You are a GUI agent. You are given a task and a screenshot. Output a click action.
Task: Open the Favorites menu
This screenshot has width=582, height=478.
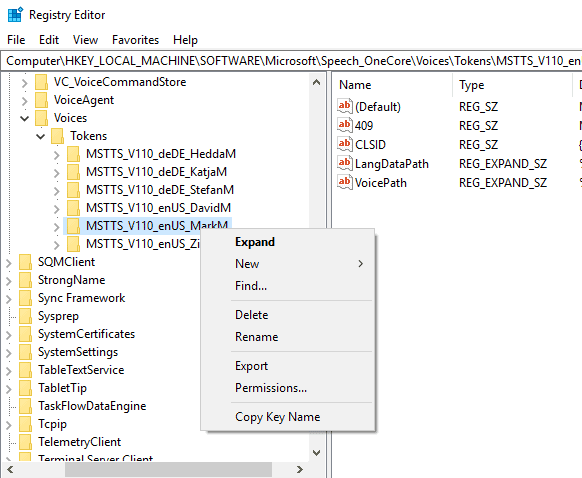pyautogui.click(x=135, y=40)
